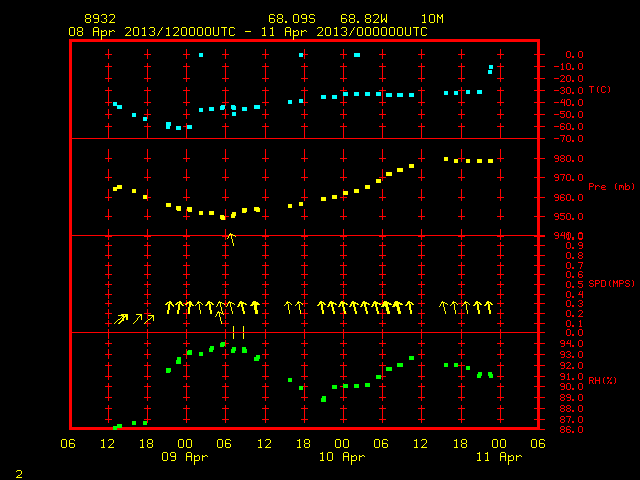Click the first northeast wind arrow at left
The height and width of the screenshot is (480, 640).
click(x=121, y=318)
